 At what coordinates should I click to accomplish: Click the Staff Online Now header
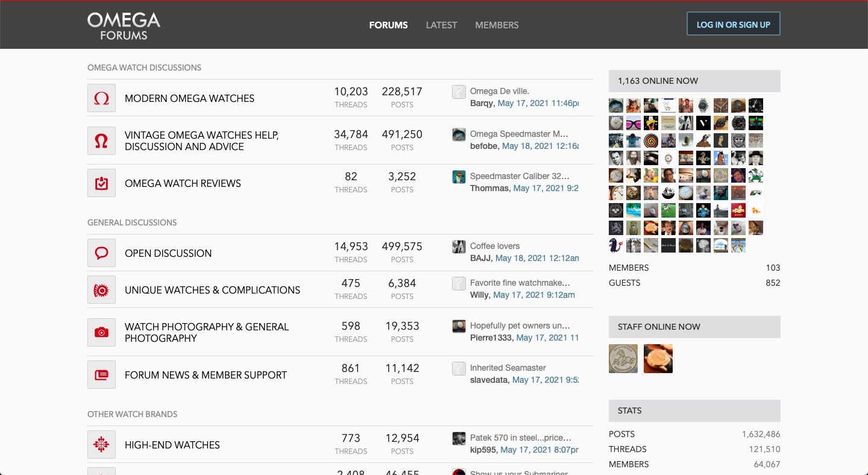(694, 327)
